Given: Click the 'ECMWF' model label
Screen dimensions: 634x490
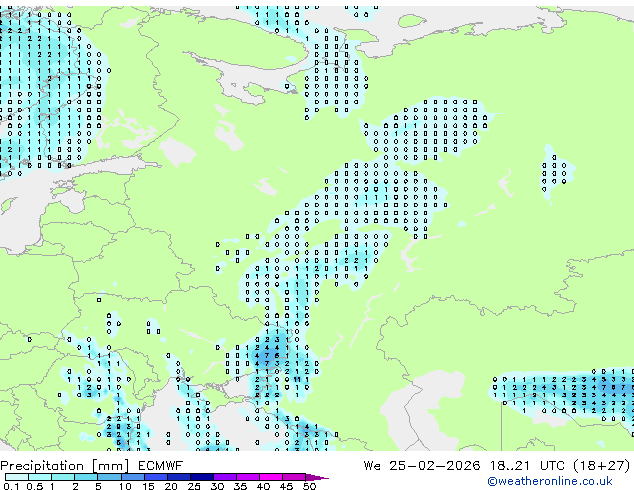Looking at the screenshot, I should 161,466.
